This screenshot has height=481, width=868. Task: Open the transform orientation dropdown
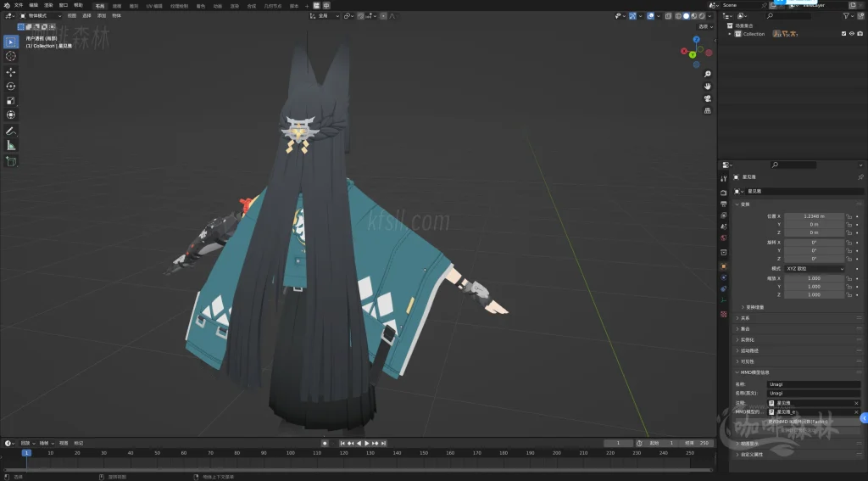[325, 16]
